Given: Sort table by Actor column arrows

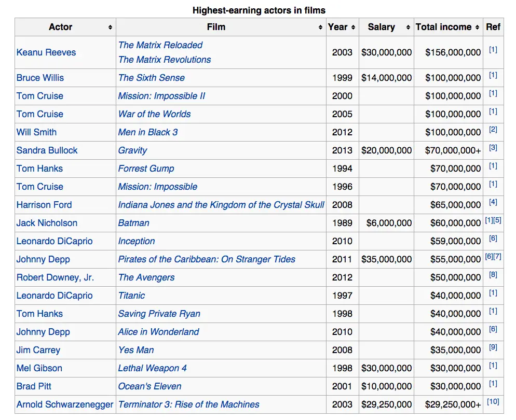Looking at the screenshot, I should tap(110, 27).
